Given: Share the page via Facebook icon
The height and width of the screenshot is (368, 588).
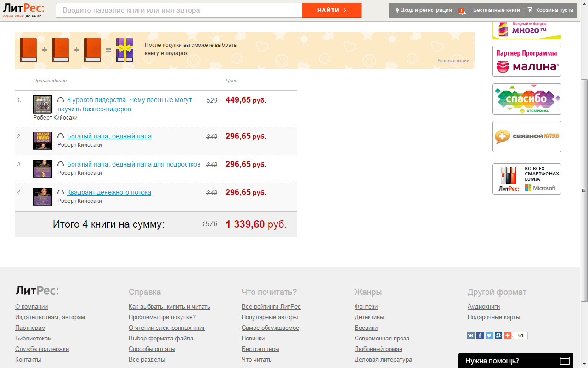Looking at the screenshot, I should click(480, 335).
